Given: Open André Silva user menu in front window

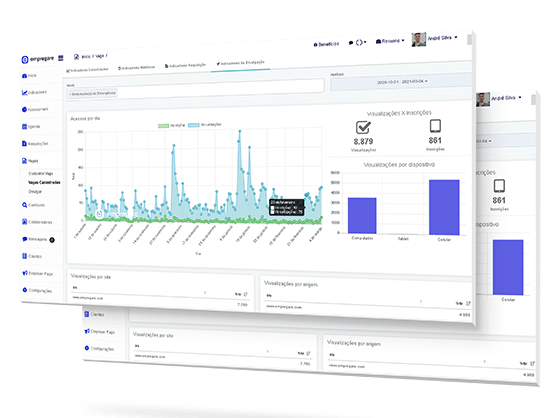Looking at the screenshot, I should 442,38.
